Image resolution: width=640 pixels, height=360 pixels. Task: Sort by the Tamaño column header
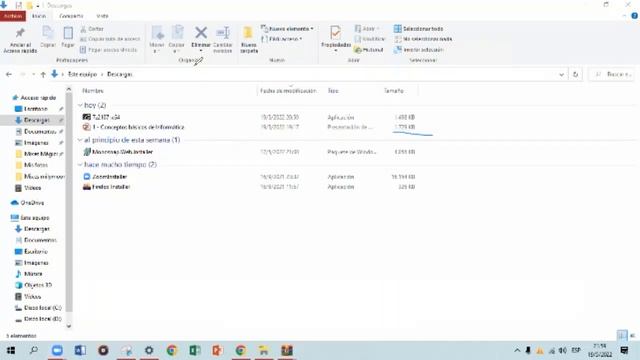pos(393,91)
